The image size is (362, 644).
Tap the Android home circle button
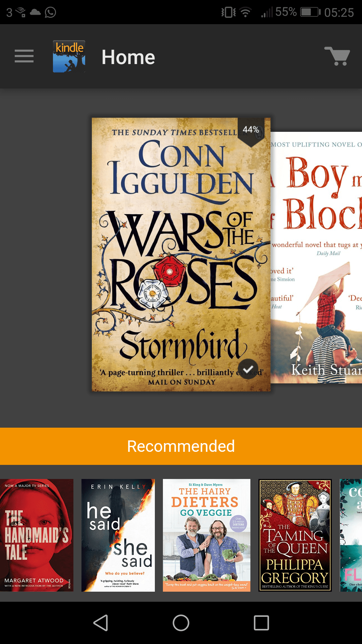[x=181, y=623]
